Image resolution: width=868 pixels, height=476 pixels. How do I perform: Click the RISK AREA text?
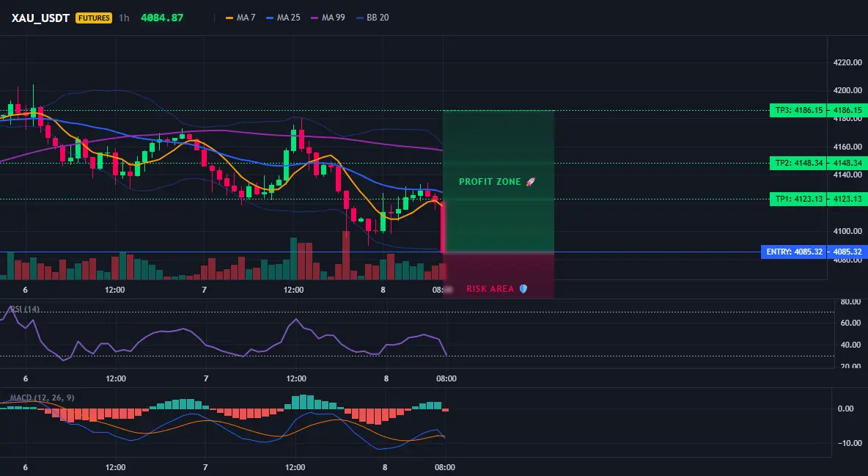point(490,289)
